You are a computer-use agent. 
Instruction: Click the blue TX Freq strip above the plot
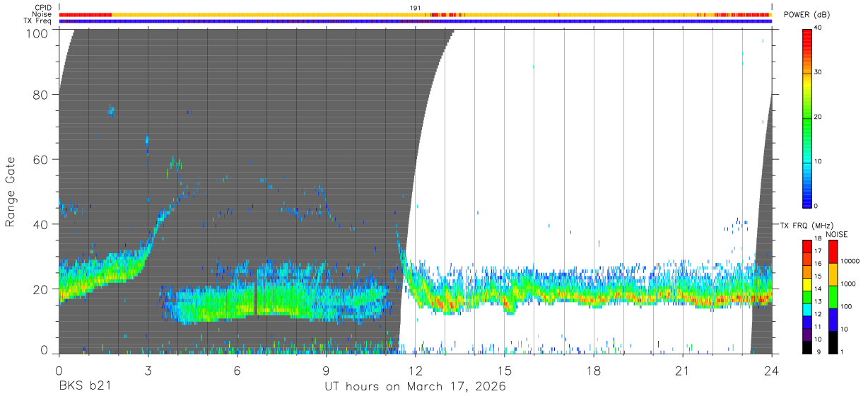pyautogui.click(x=415, y=21)
